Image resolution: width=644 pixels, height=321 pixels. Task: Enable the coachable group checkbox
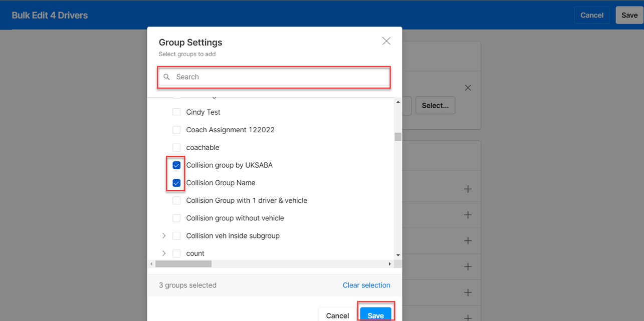[176, 148]
